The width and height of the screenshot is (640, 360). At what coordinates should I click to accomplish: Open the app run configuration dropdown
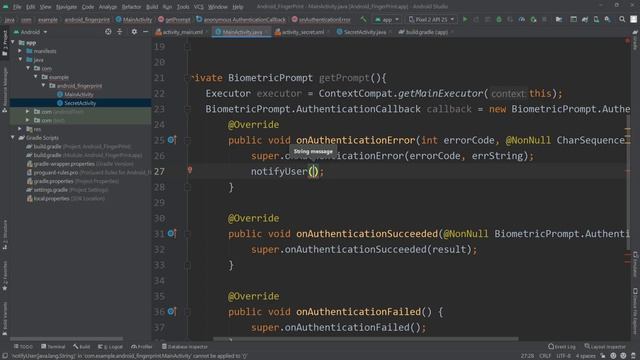click(387, 19)
